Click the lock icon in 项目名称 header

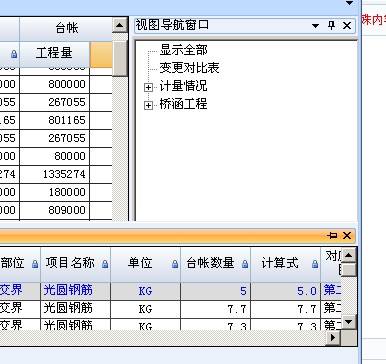(x=105, y=264)
